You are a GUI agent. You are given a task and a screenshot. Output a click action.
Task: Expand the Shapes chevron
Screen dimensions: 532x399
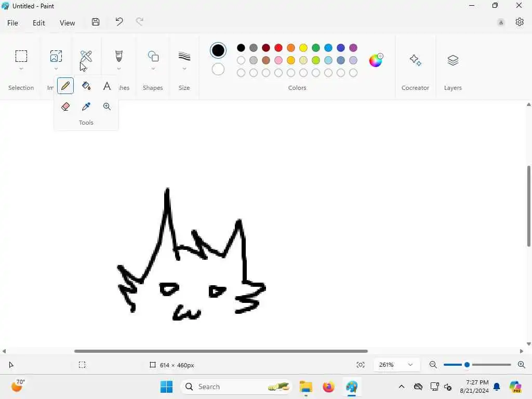pos(153,69)
